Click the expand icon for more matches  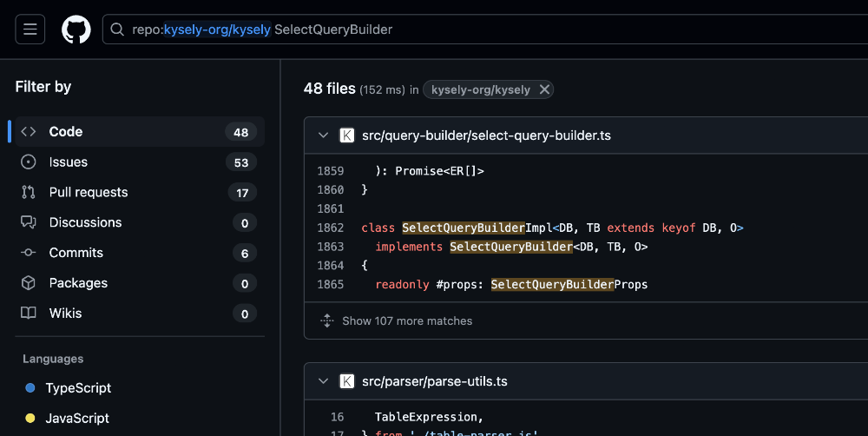point(327,320)
